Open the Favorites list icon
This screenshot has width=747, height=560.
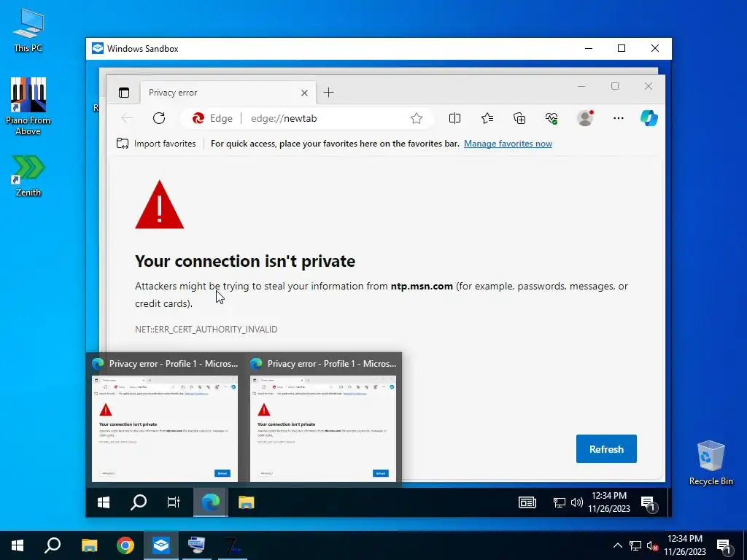487,118
